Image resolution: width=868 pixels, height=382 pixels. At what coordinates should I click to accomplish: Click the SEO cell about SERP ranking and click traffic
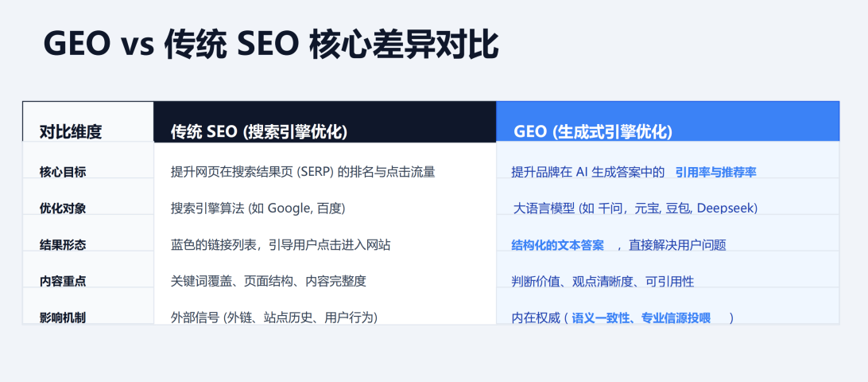pos(303,171)
